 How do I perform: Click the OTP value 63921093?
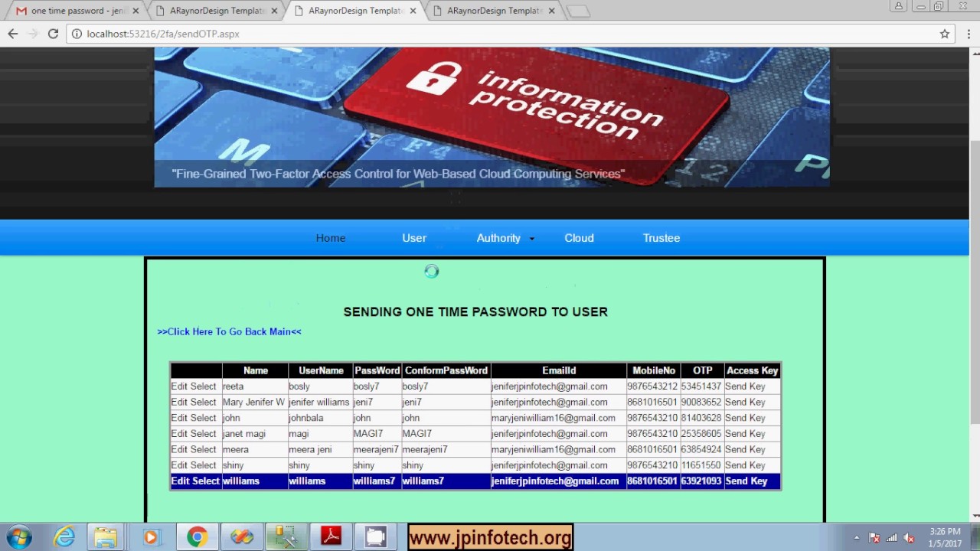point(701,481)
